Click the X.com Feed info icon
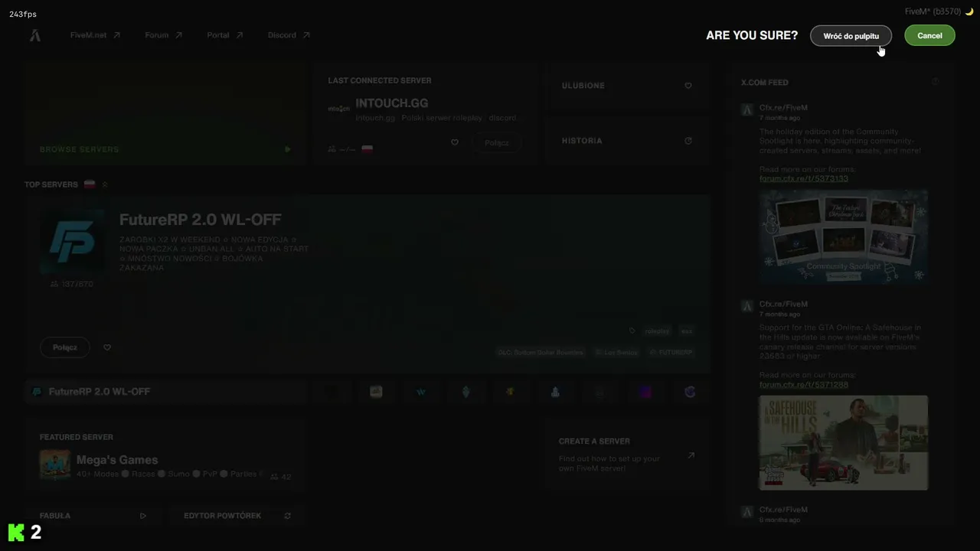 (x=936, y=81)
